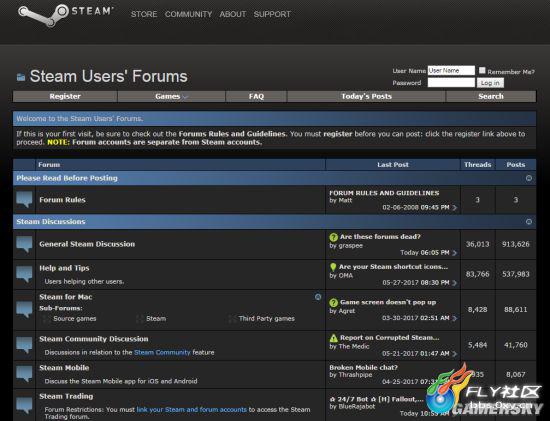Click the Steam for Mac speech-bubble icon

[24, 309]
